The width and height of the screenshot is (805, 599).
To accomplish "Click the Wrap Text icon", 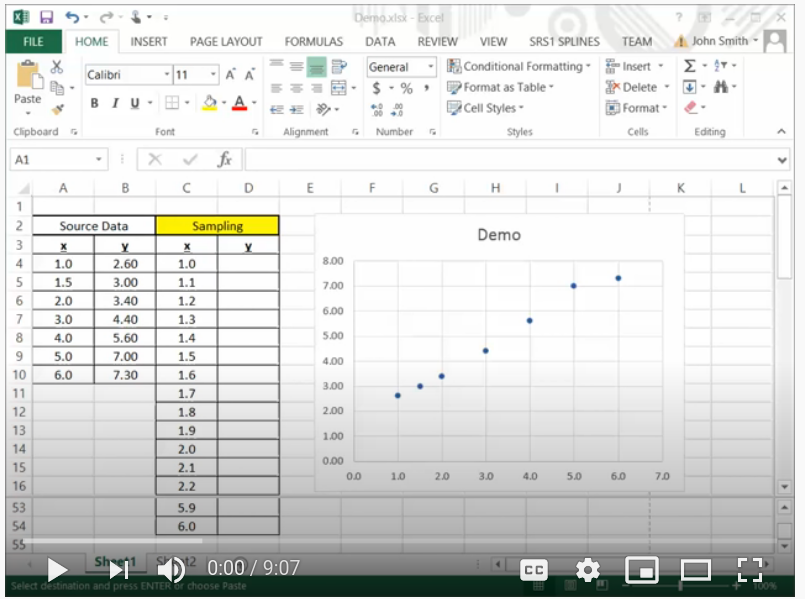I will pos(339,66).
